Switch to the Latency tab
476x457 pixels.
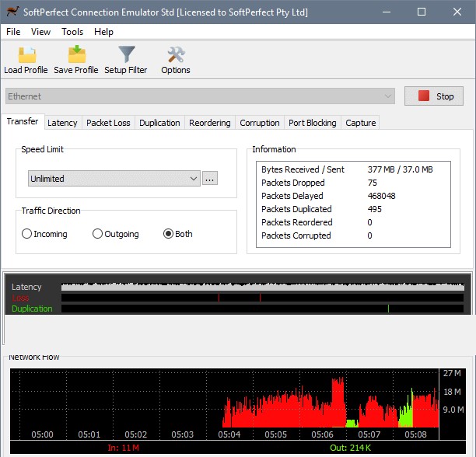coord(62,123)
